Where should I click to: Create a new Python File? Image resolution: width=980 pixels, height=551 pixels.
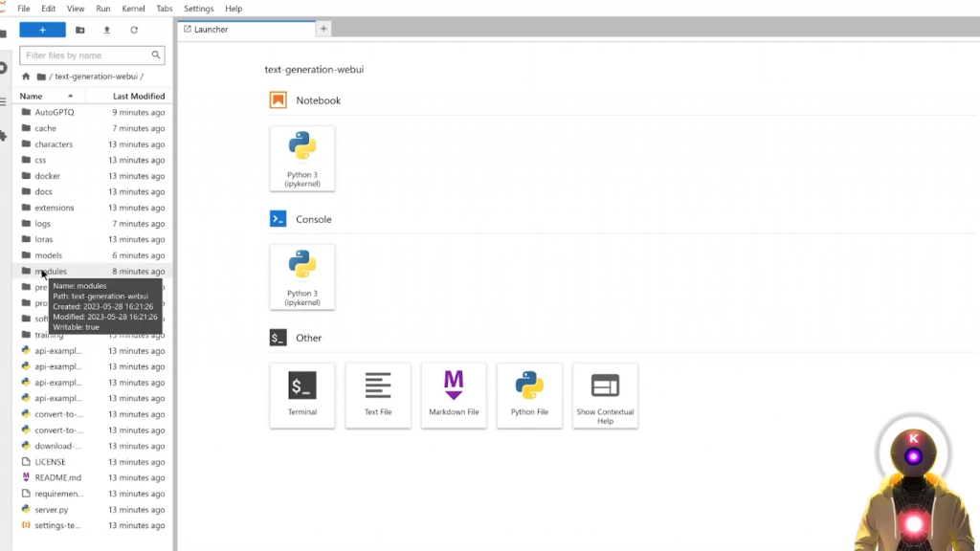click(x=529, y=395)
